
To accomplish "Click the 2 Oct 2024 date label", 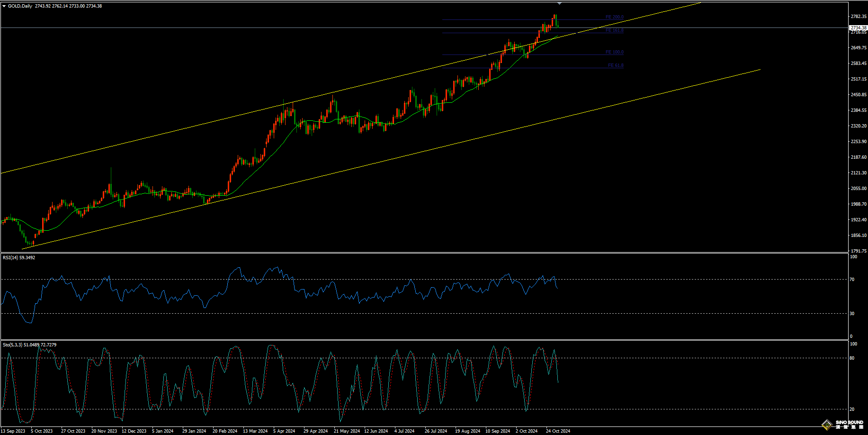I will 527,431.
